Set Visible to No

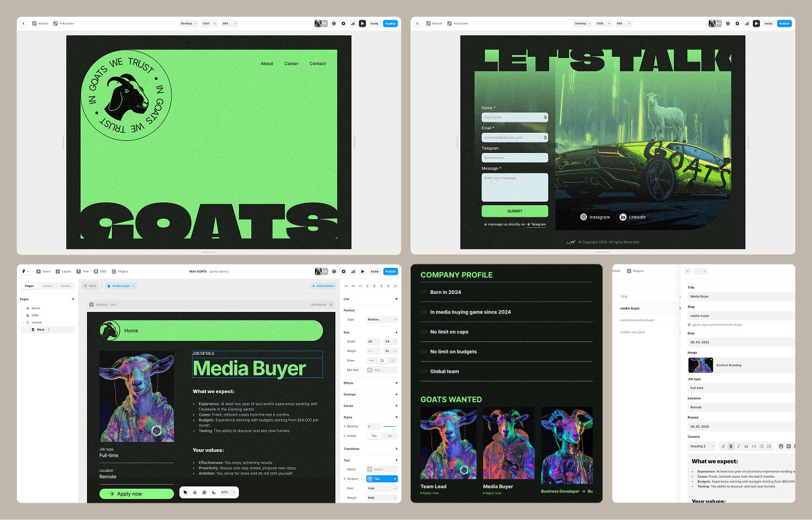(390, 436)
